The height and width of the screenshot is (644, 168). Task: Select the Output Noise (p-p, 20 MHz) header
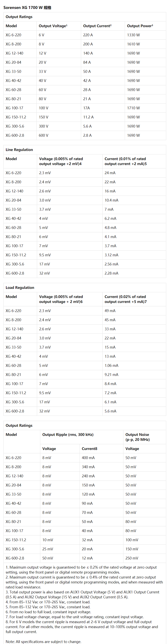tap(137, 437)
